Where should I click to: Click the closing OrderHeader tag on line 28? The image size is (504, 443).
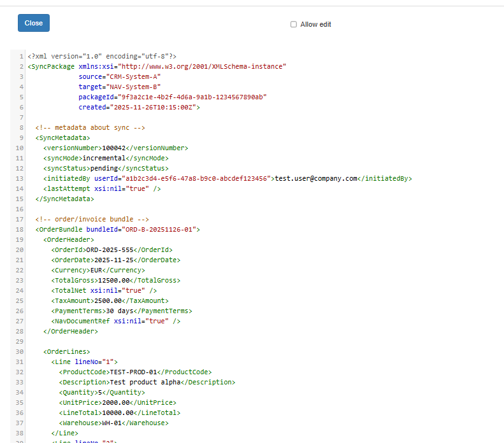[x=71, y=331]
